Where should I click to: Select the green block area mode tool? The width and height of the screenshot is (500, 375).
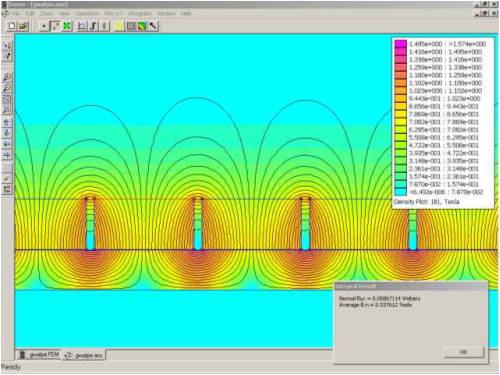tap(68, 26)
